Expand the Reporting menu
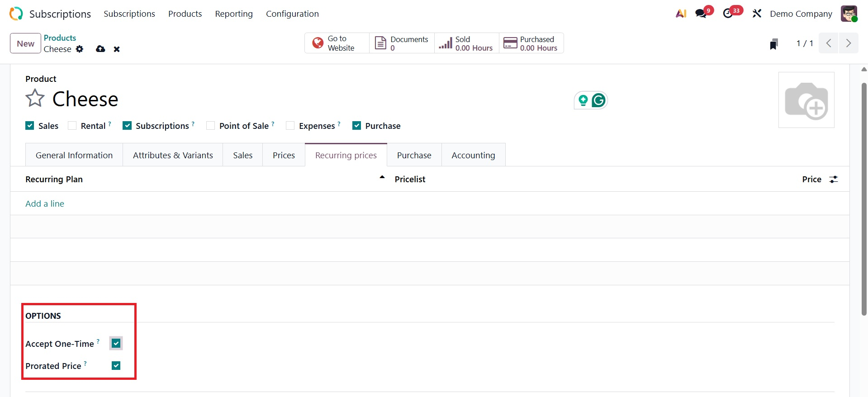 pos(234,14)
